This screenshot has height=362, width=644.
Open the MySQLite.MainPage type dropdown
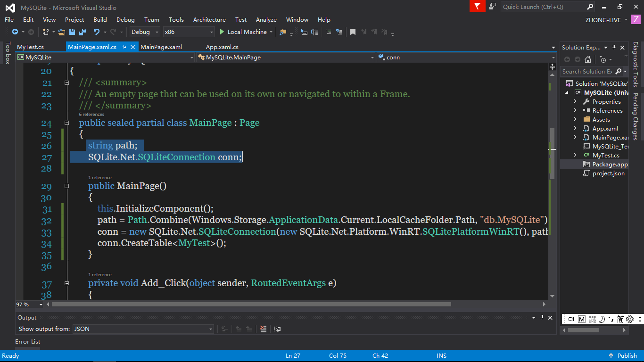pos(286,57)
